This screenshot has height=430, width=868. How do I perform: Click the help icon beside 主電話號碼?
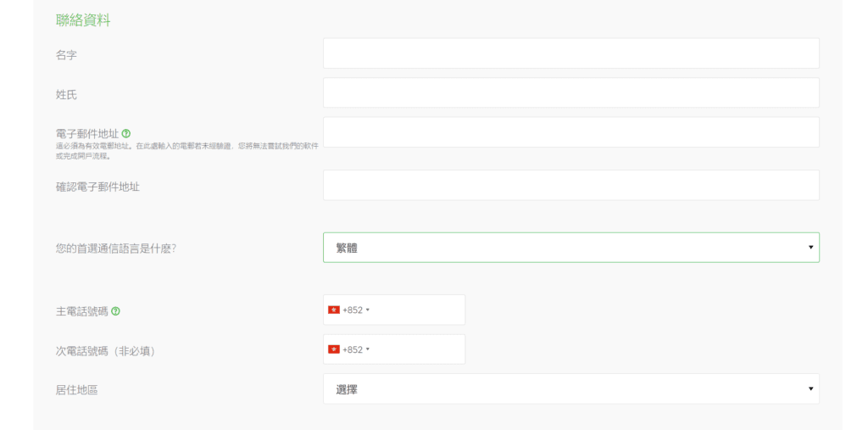[x=115, y=311]
